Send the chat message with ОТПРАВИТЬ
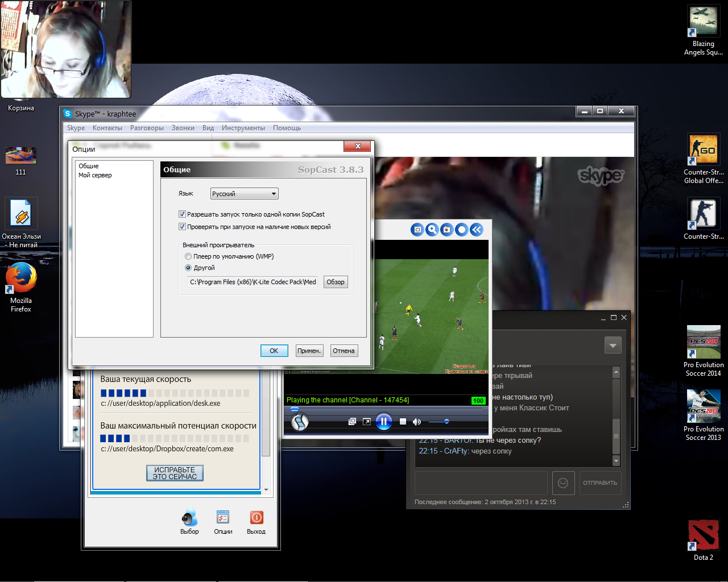728x582 pixels. tap(599, 483)
